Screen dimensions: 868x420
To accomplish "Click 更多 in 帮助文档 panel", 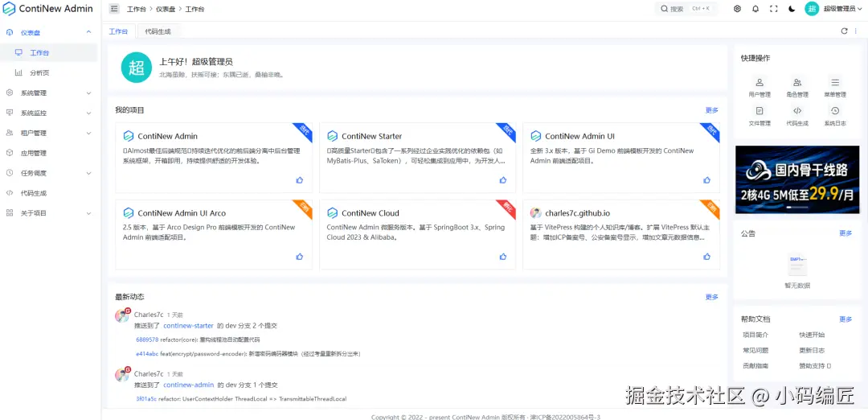I will coord(845,319).
